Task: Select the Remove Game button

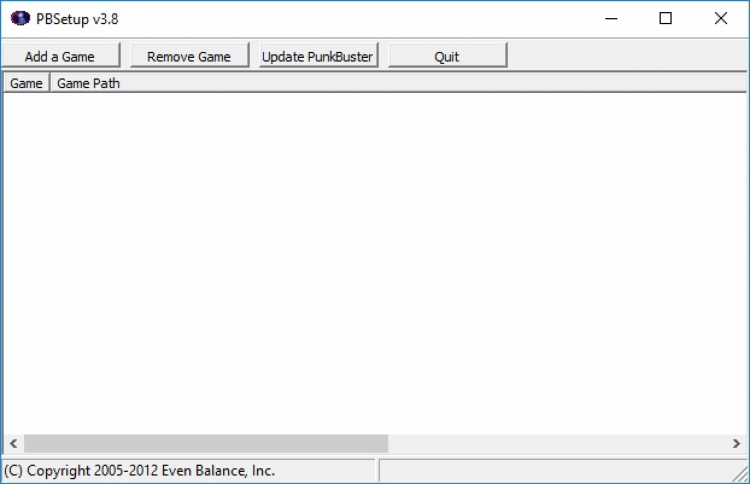Action: click(189, 55)
